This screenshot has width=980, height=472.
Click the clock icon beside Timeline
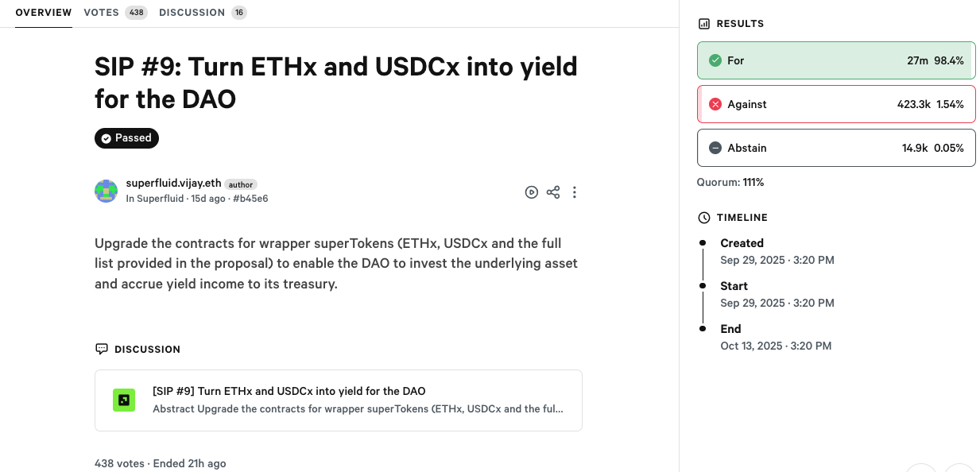tap(703, 218)
